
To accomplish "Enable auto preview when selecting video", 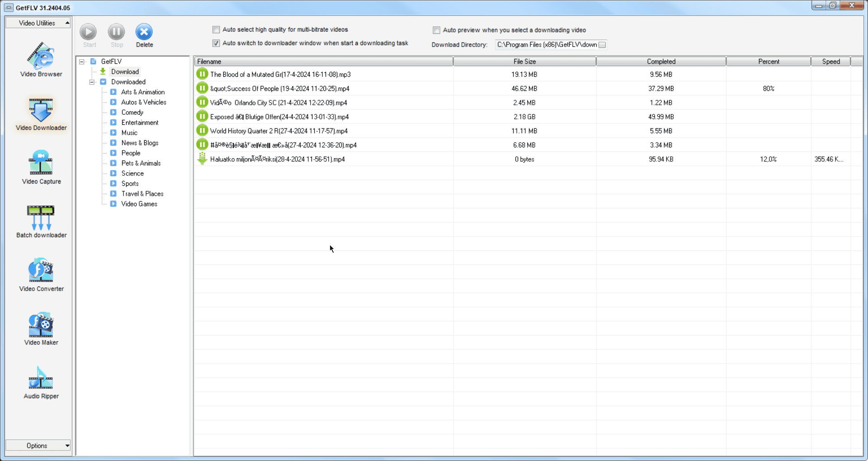I will [436, 30].
